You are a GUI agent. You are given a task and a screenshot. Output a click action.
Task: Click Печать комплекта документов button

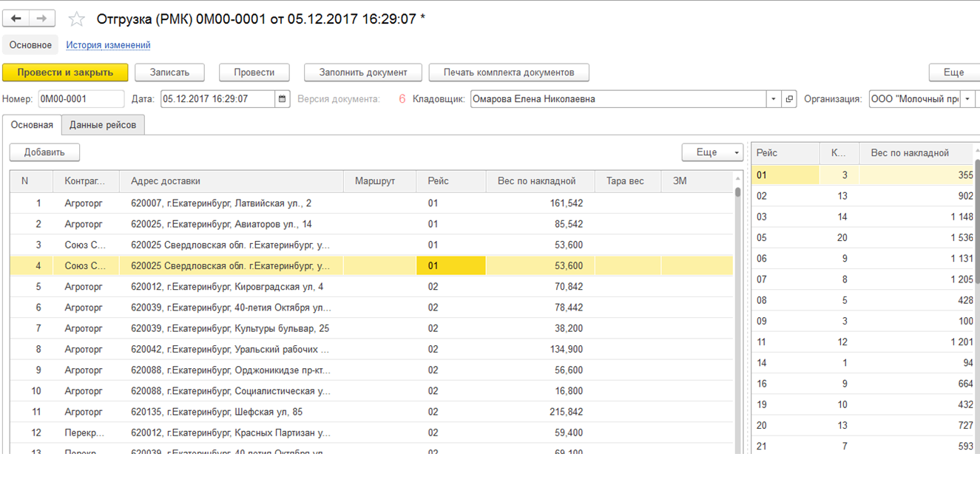508,72
